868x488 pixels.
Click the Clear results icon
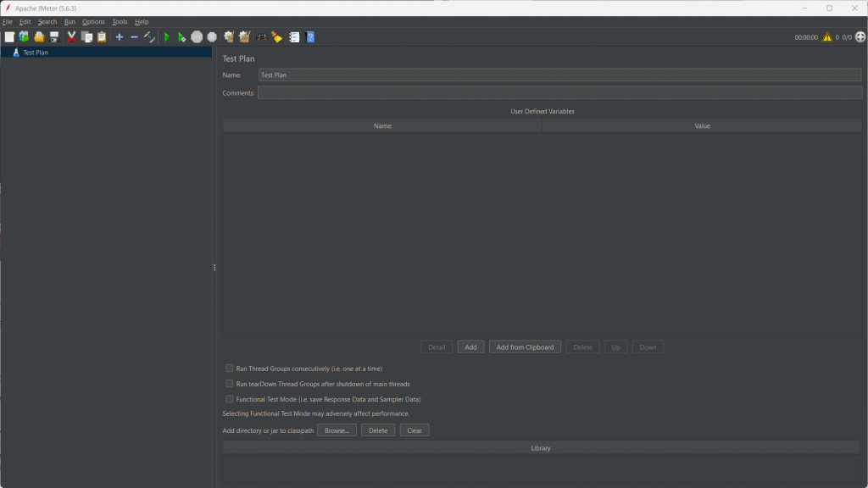[x=229, y=37]
